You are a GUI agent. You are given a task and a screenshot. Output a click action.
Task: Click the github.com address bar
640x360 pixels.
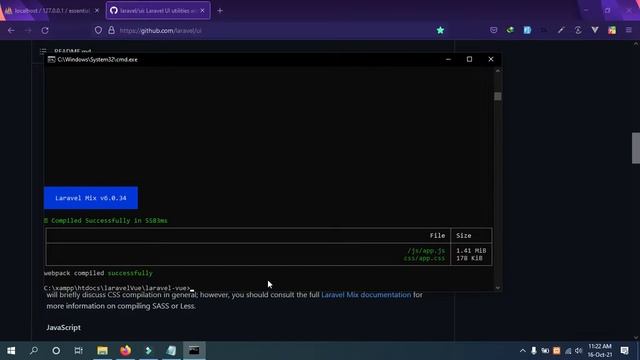[269, 30]
